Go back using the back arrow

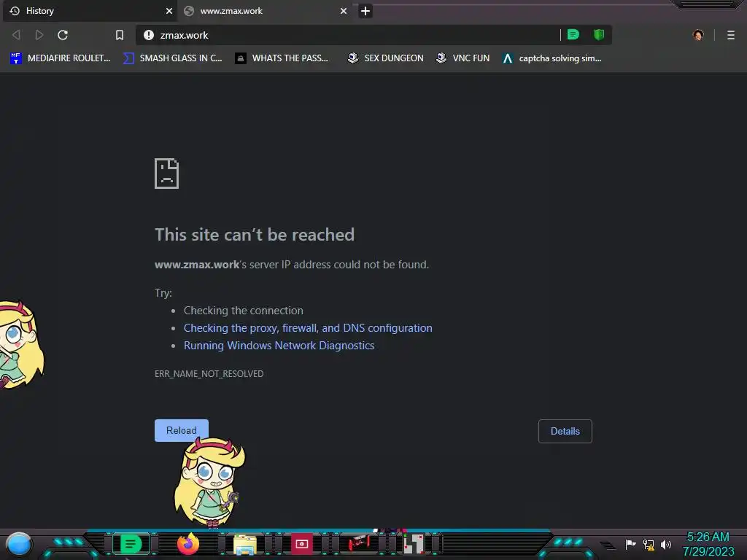point(16,35)
